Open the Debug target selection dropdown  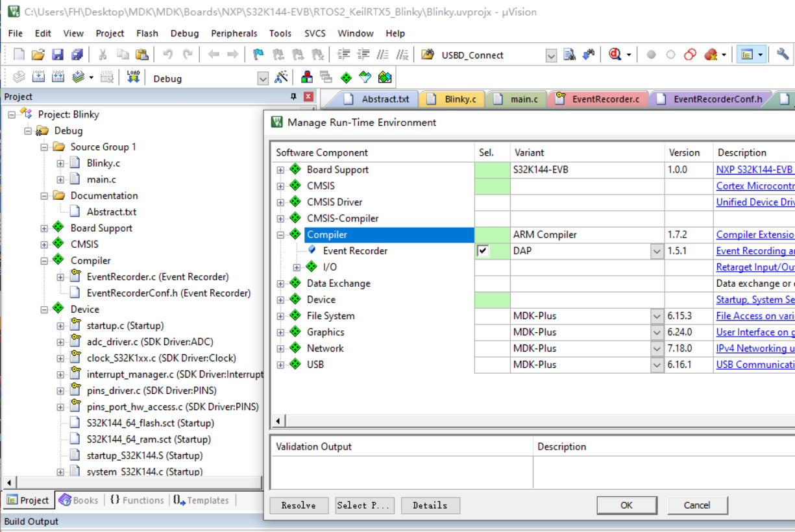[263, 79]
